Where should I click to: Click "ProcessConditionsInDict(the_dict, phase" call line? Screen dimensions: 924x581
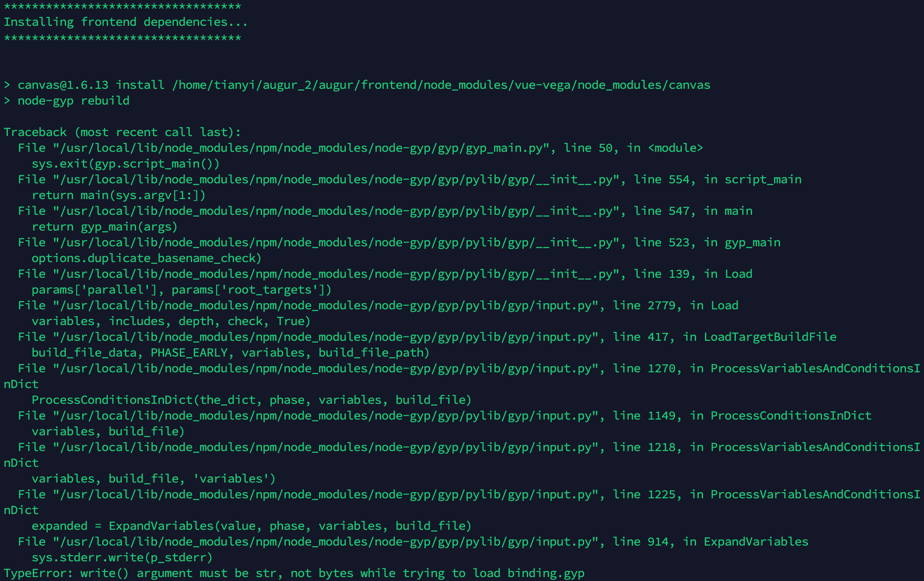[251, 400]
